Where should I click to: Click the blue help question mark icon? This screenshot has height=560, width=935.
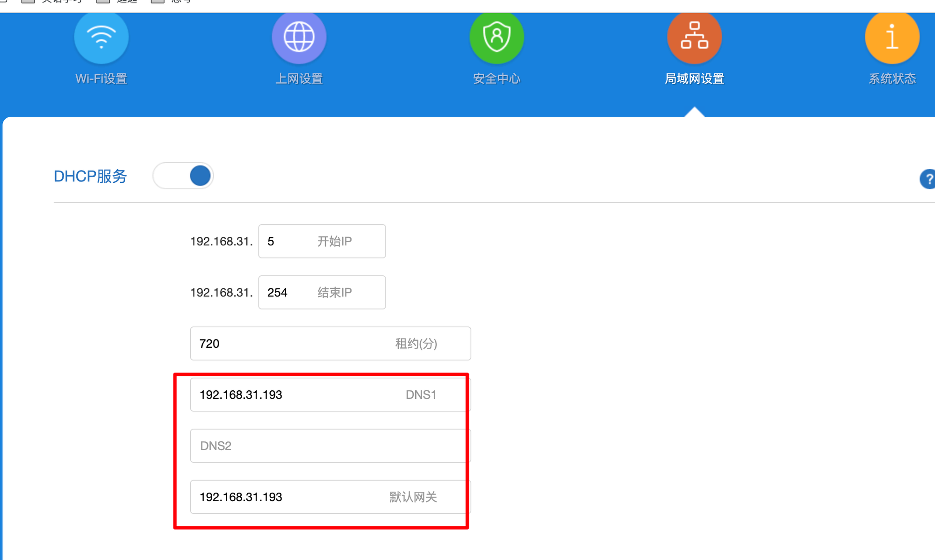928,179
